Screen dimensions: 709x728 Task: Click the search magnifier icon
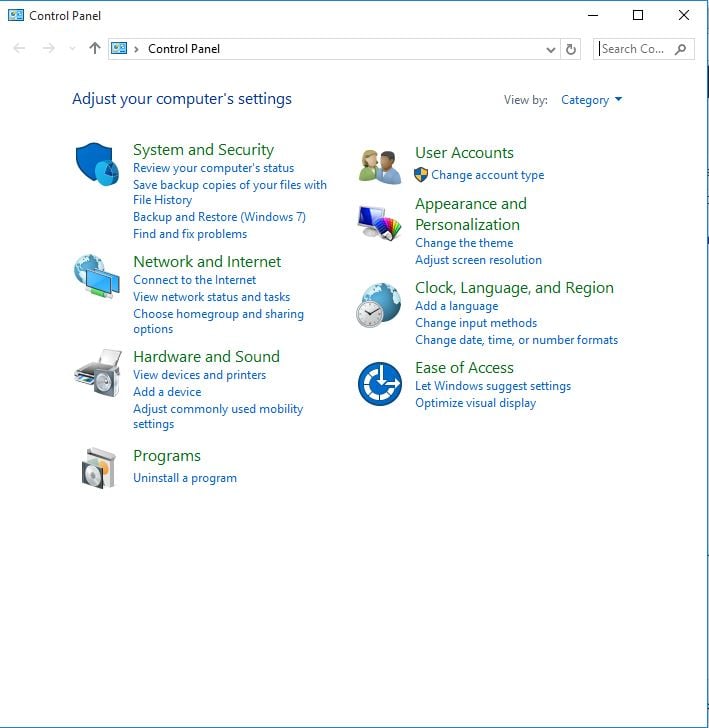681,49
